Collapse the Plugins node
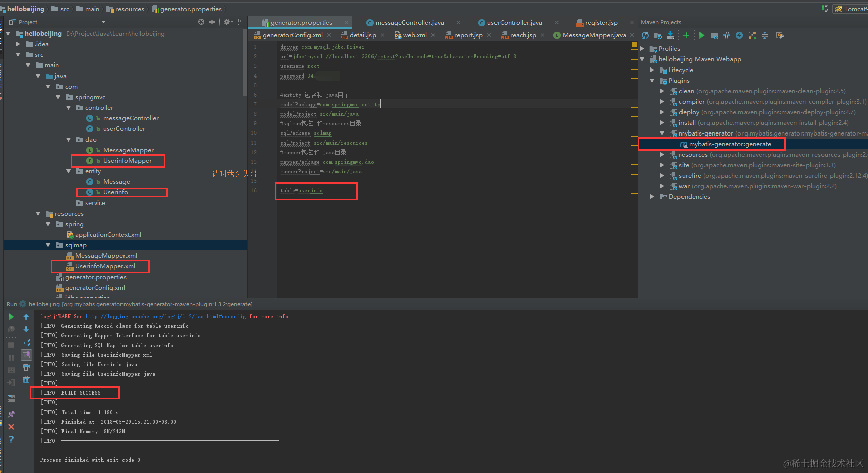The image size is (868, 473). tap(652, 81)
